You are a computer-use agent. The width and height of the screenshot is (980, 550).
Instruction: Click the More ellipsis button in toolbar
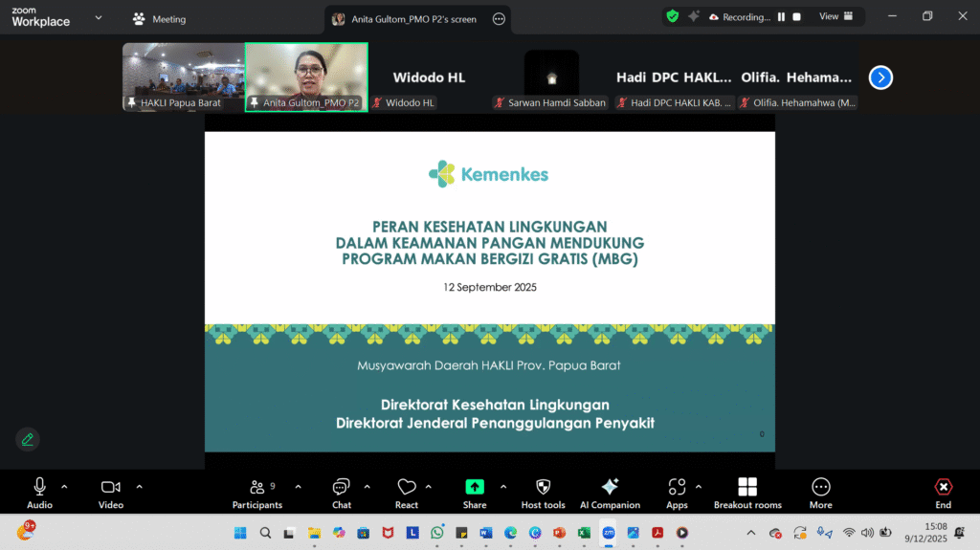[820, 487]
